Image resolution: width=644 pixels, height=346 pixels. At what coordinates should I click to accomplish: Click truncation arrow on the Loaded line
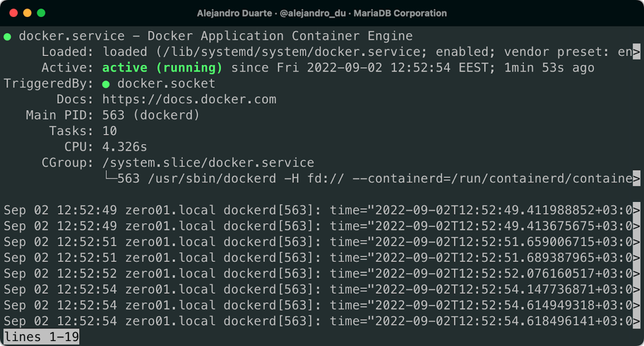pyautogui.click(x=636, y=52)
